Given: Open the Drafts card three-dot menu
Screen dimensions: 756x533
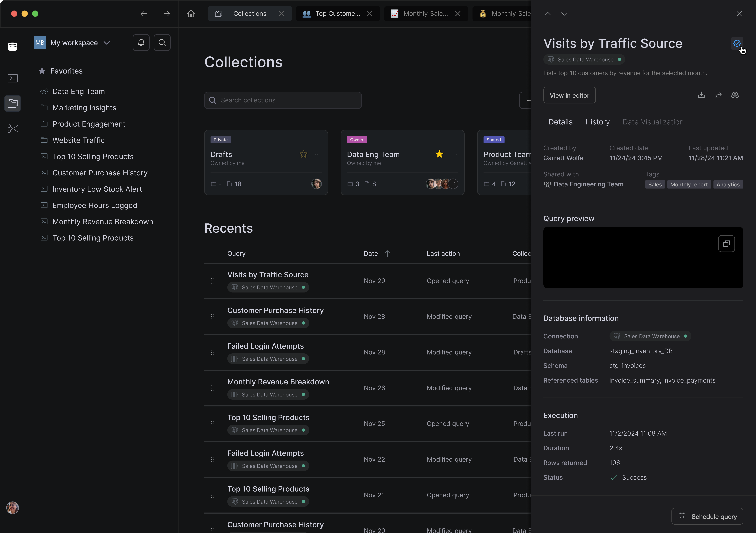Looking at the screenshot, I should (317, 154).
